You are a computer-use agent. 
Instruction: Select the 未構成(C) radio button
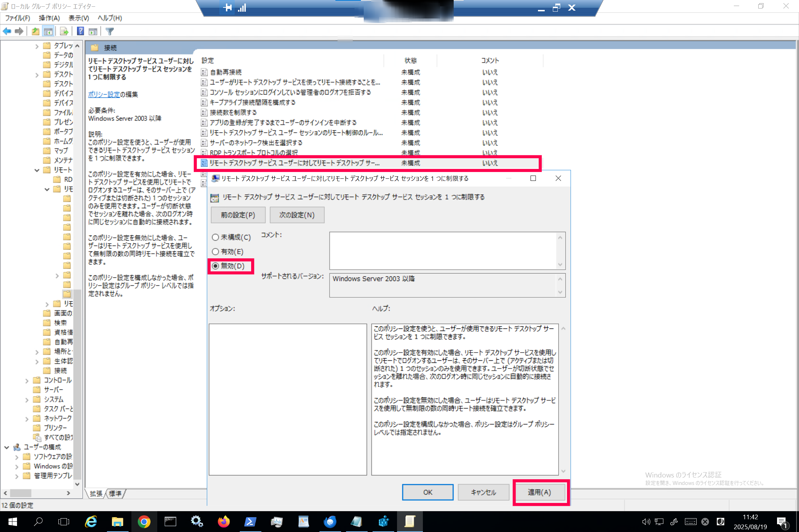[215, 237]
